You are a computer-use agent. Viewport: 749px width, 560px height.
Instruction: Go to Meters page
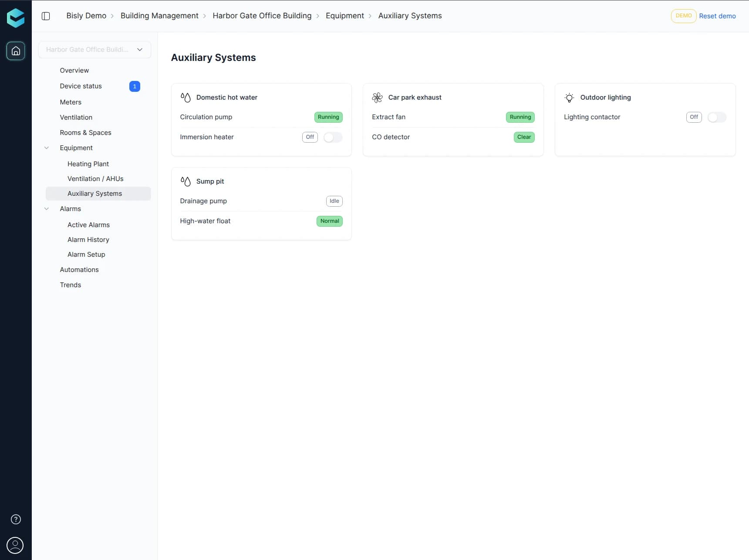click(x=71, y=102)
